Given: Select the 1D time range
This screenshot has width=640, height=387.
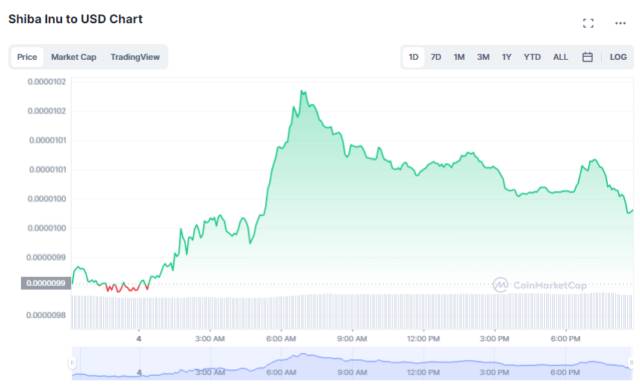Looking at the screenshot, I should coord(413,57).
